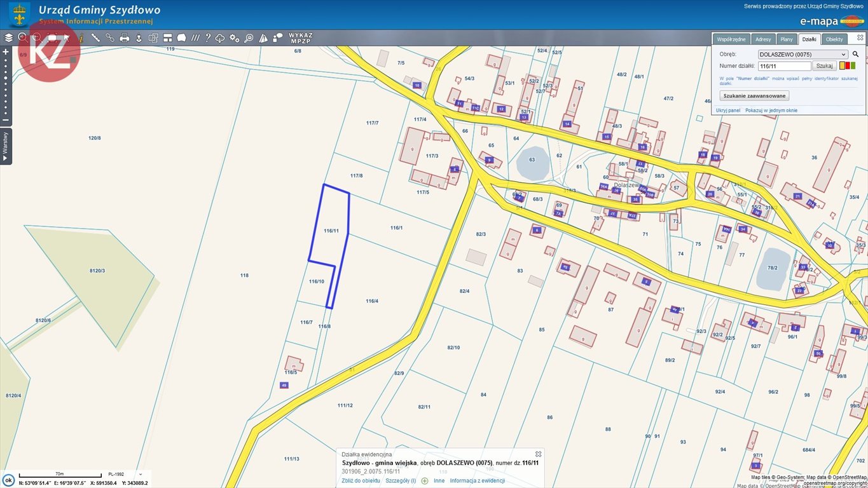
Task: Click the overlapping windows icon in toolbar
Action: click(x=153, y=38)
